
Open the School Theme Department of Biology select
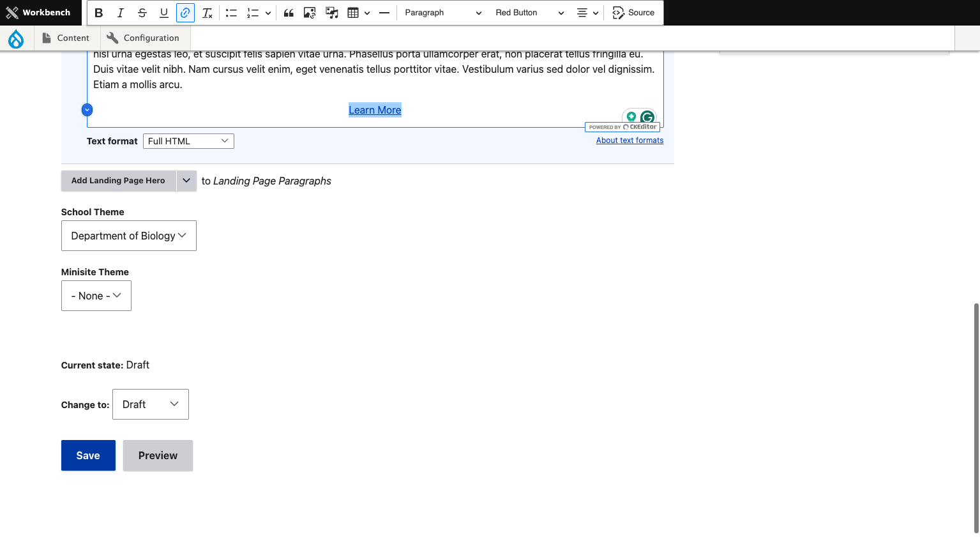pos(129,236)
